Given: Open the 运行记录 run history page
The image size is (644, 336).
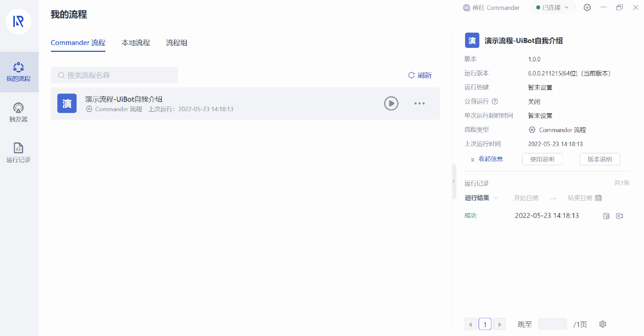Looking at the screenshot, I should pos(19,153).
